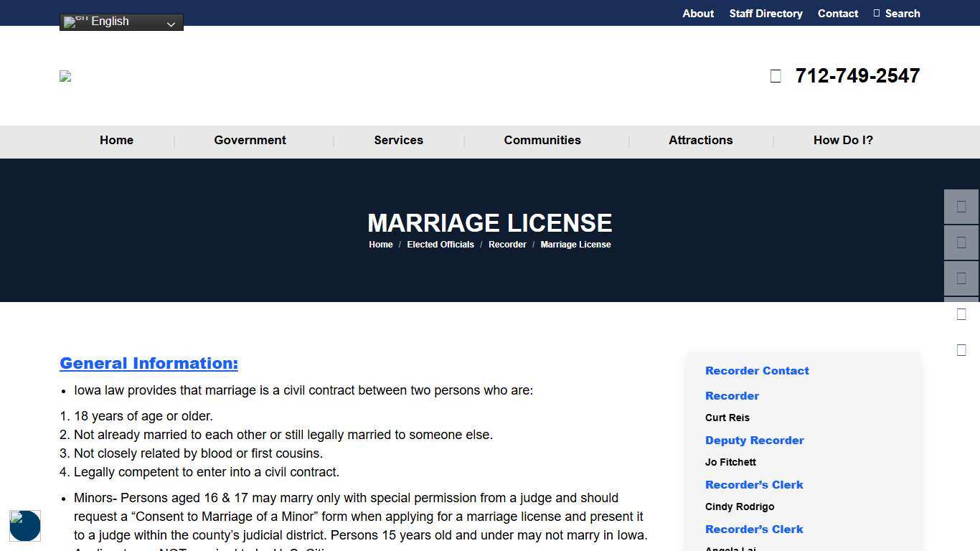Click Elected Officials in the breadcrumb trail

tap(440, 244)
